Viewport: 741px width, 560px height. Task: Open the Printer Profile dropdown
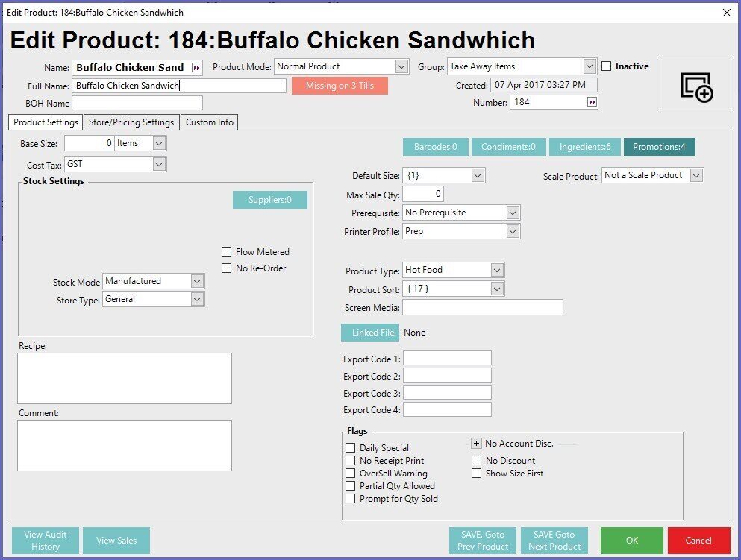[x=512, y=231]
